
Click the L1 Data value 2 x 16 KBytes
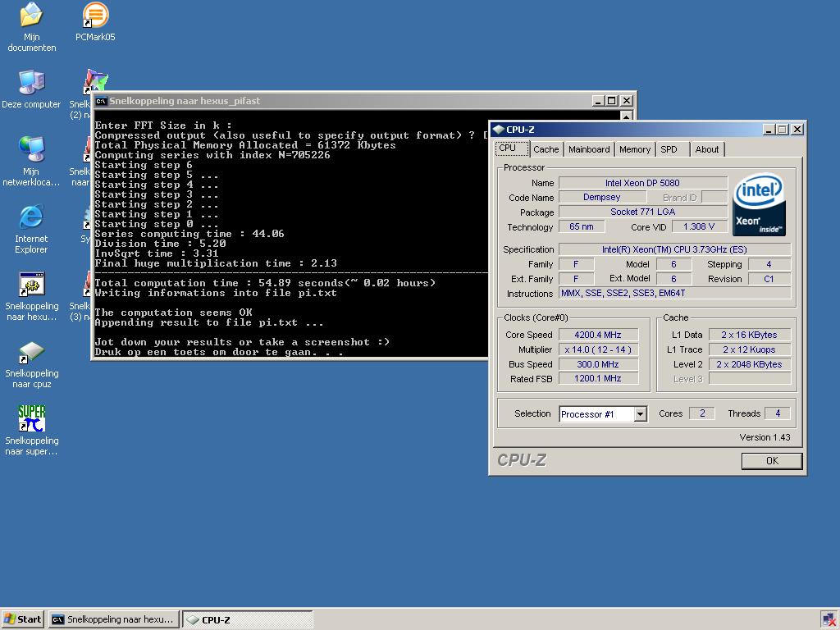pos(750,335)
